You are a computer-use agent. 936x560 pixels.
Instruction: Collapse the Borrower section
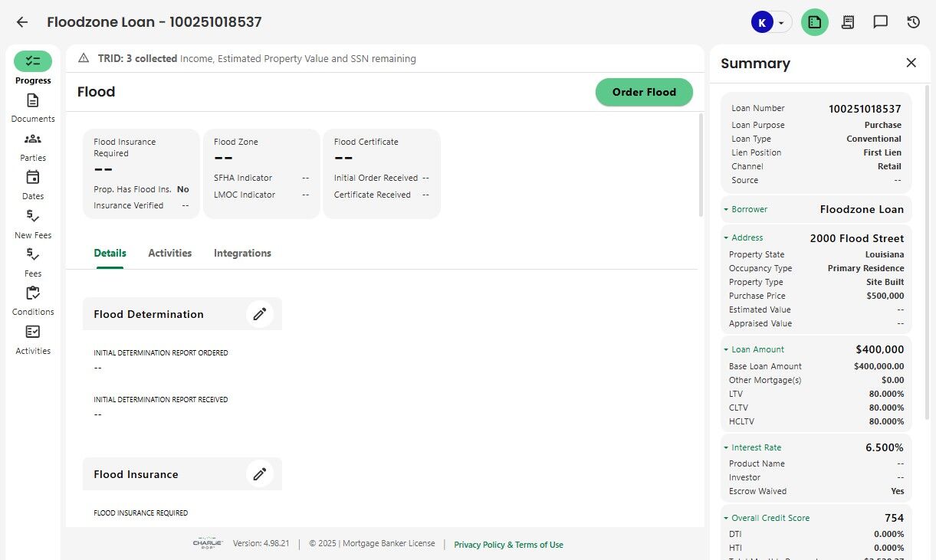tap(726, 209)
